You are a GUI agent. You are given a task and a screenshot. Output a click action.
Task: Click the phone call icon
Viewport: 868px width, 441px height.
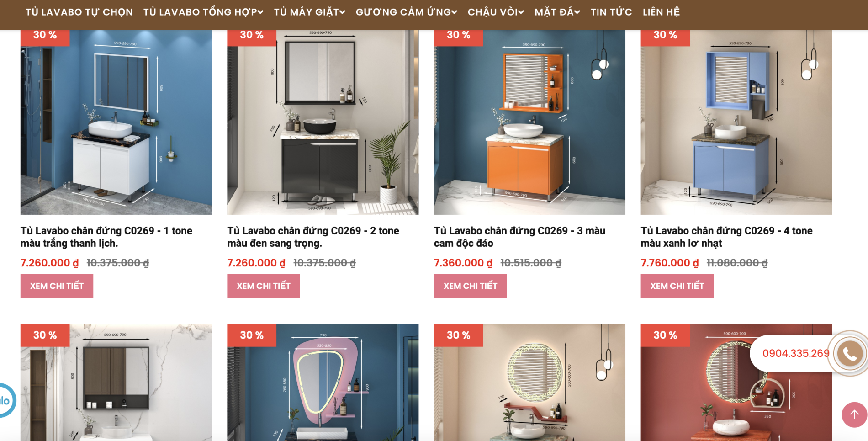click(x=849, y=353)
